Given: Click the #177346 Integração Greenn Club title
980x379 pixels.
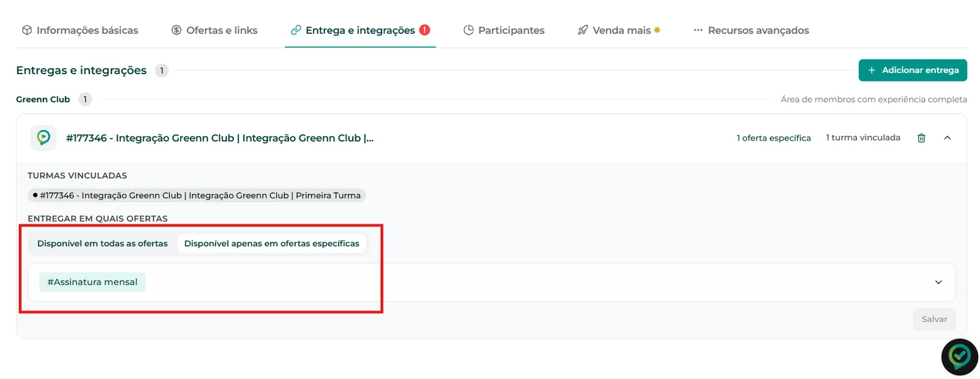Looking at the screenshot, I should click(x=220, y=138).
